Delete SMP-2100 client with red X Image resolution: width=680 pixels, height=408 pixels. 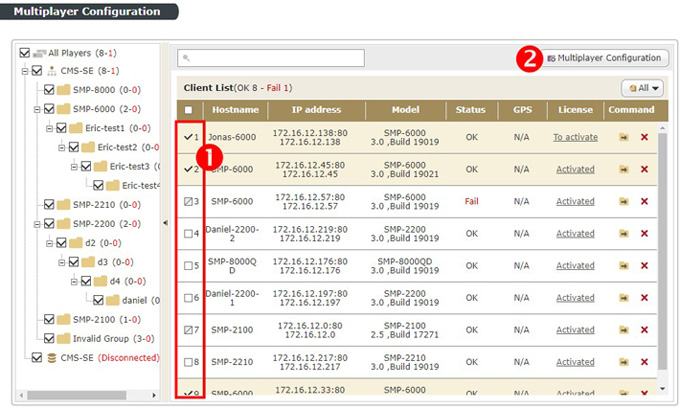[644, 330]
